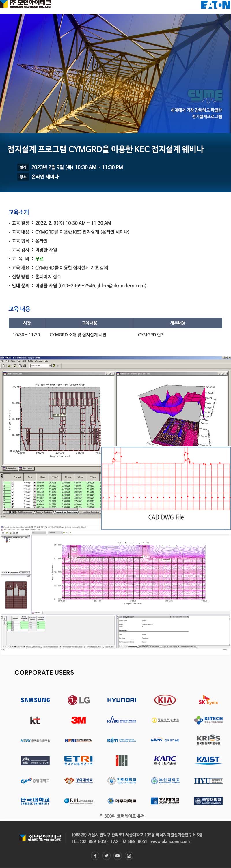Image resolution: width=231 pixels, height=868 pixels.
Task: Click the KIA logo under Corporate Users
Action: tap(165, 700)
